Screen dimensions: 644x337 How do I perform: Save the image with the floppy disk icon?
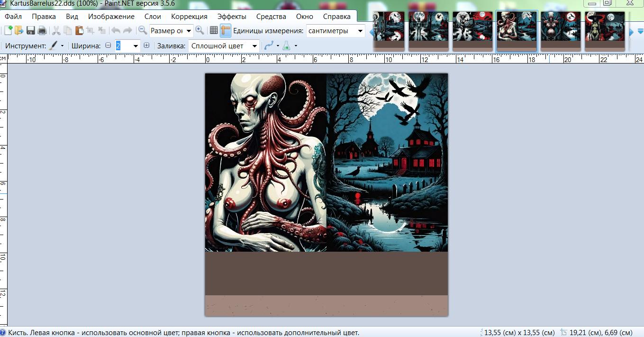pyautogui.click(x=31, y=31)
